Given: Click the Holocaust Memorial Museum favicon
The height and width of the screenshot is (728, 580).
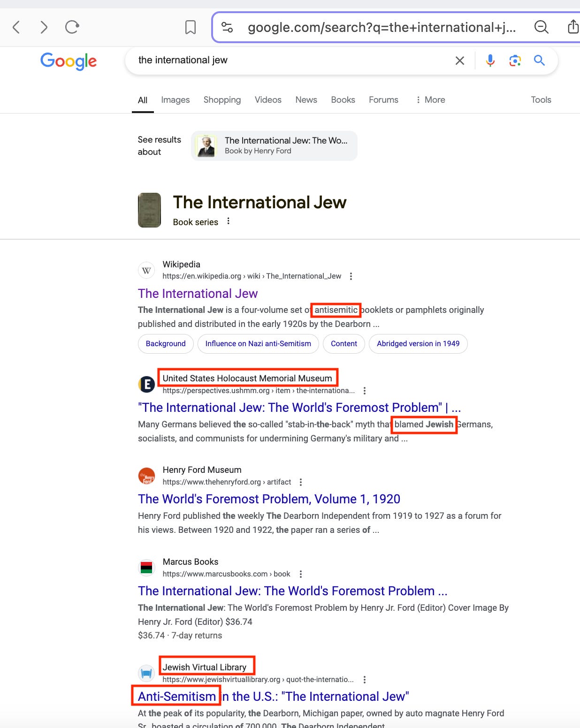Looking at the screenshot, I should (x=146, y=385).
